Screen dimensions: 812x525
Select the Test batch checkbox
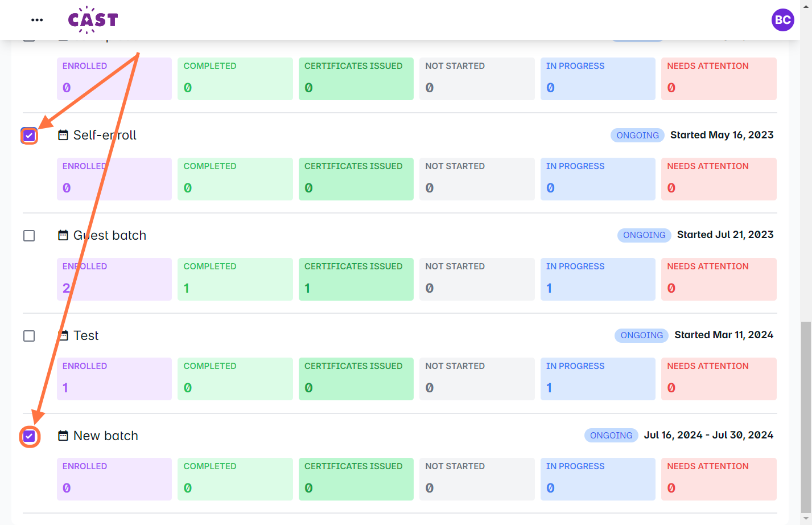click(29, 336)
